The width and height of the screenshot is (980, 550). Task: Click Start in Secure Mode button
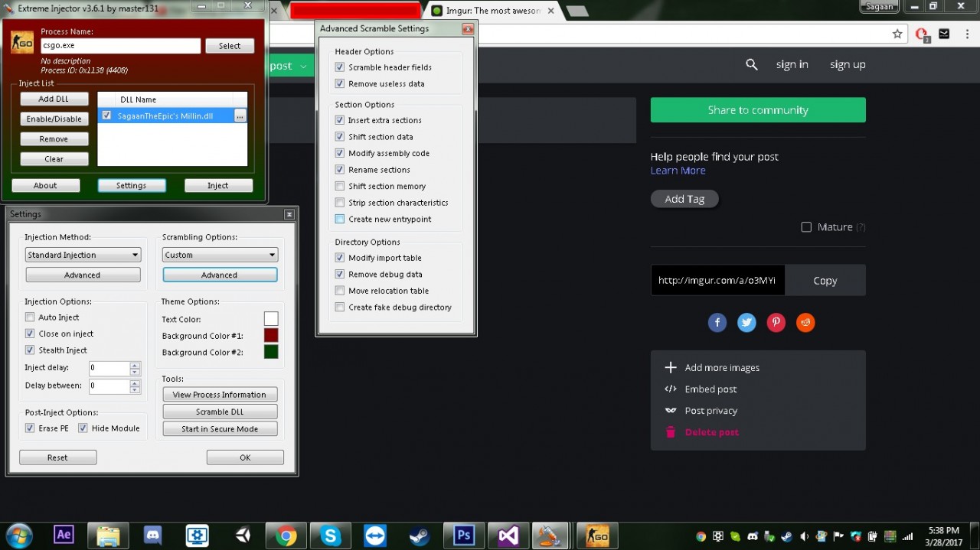[x=220, y=429]
